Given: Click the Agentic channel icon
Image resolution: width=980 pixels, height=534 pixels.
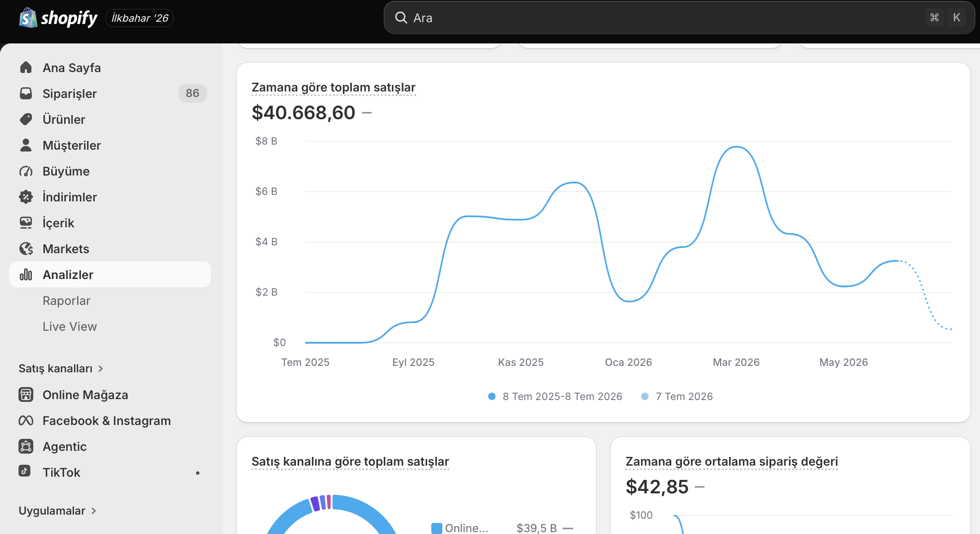Looking at the screenshot, I should (x=26, y=446).
